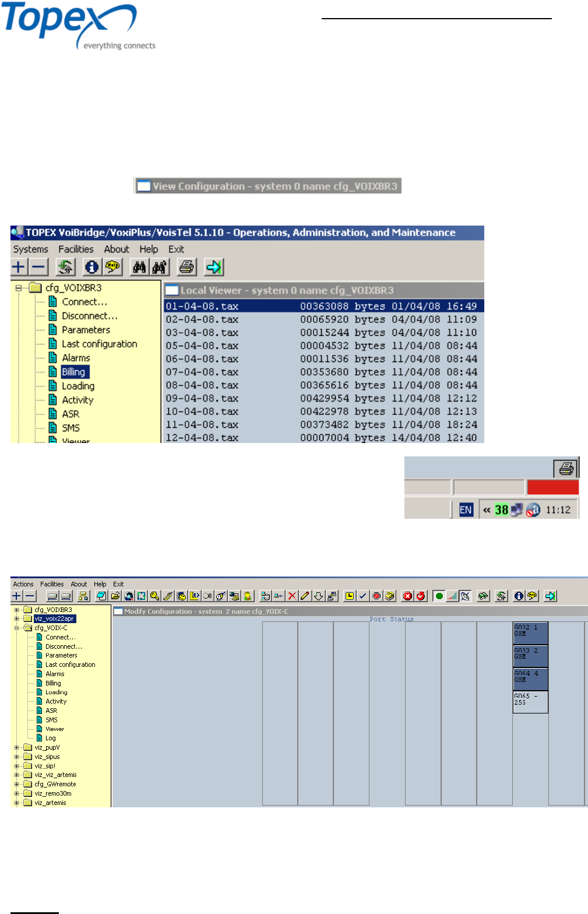Click the printer icon in VoiBridge toolbar
The height and width of the screenshot is (914, 588).
tap(186, 267)
